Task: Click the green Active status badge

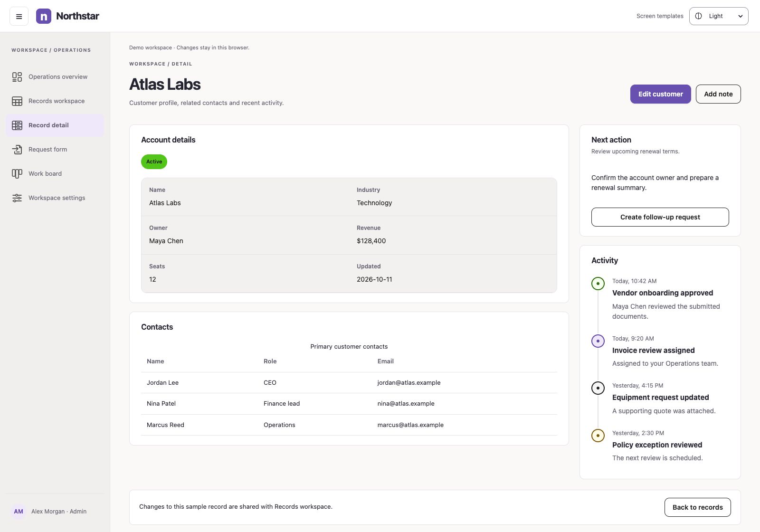Action: [154, 161]
